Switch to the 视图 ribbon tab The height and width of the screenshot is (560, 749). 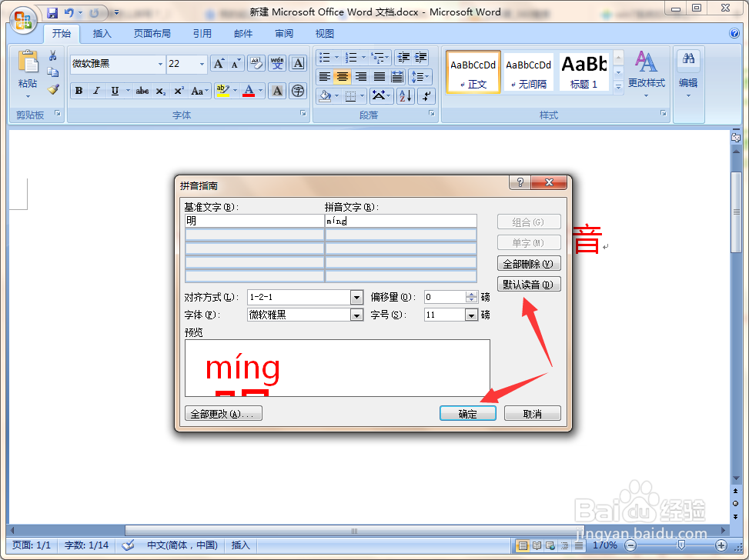[x=325, y=33]
